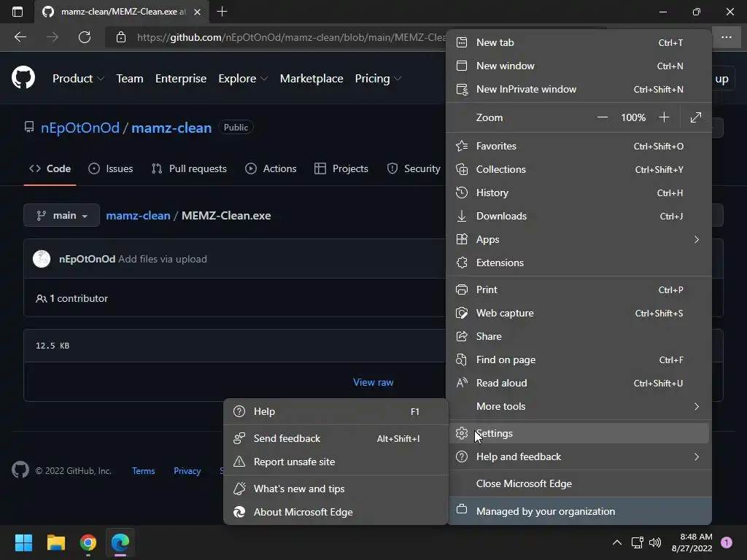Open History from the menu

[x=578, y=192]
